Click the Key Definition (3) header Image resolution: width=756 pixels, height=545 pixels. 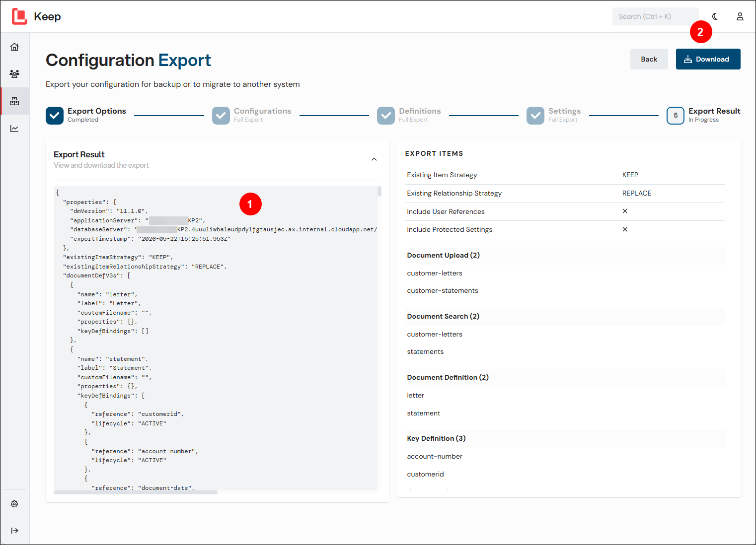click(565, 438)
